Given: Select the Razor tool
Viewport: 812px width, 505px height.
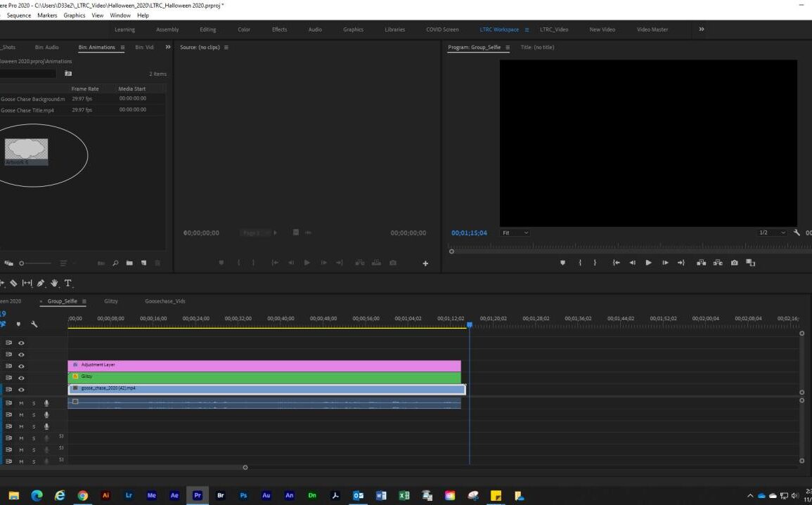Looking at the screenshot, I should click(14, 283).
